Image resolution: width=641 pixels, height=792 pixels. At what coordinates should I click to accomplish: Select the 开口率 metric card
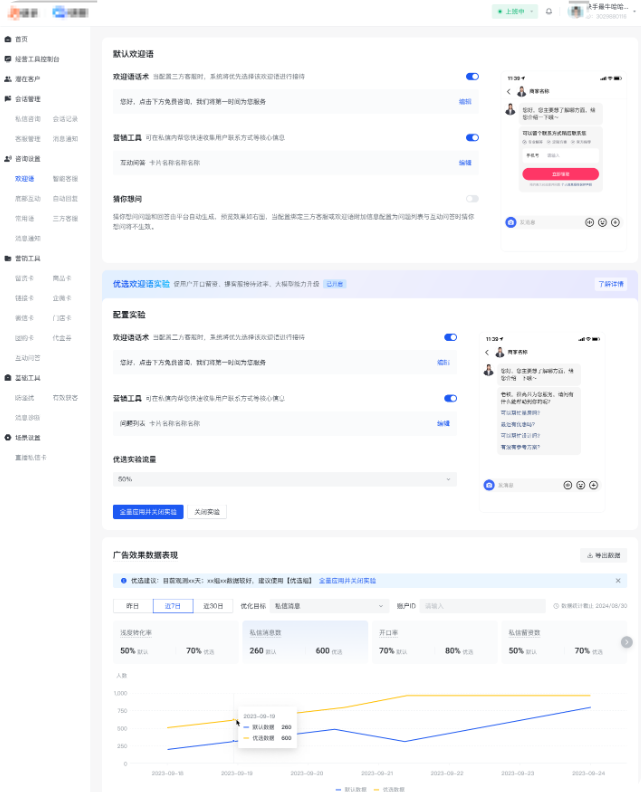pyautogui.click(x=434, y=642)
